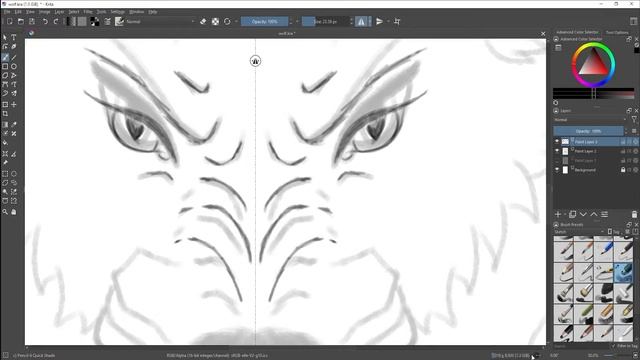Move the layer down with arrow
The width and height of the screenshot is (640, 360).
(583, 214)
